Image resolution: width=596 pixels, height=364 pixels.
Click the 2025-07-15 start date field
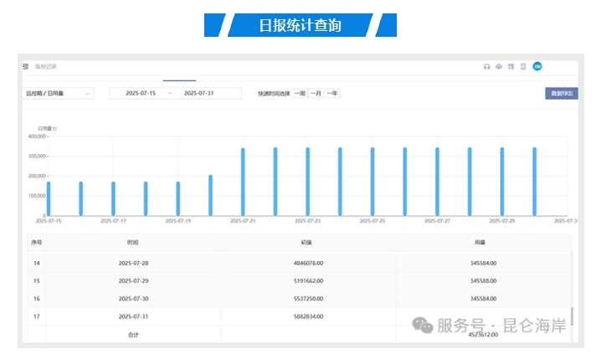pos(141,93)
